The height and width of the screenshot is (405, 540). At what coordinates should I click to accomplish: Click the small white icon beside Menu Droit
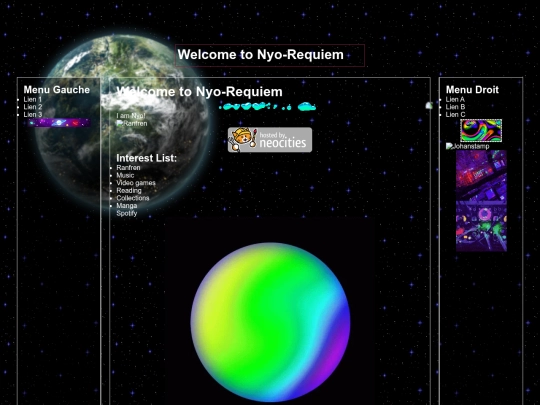coord(429,106)
